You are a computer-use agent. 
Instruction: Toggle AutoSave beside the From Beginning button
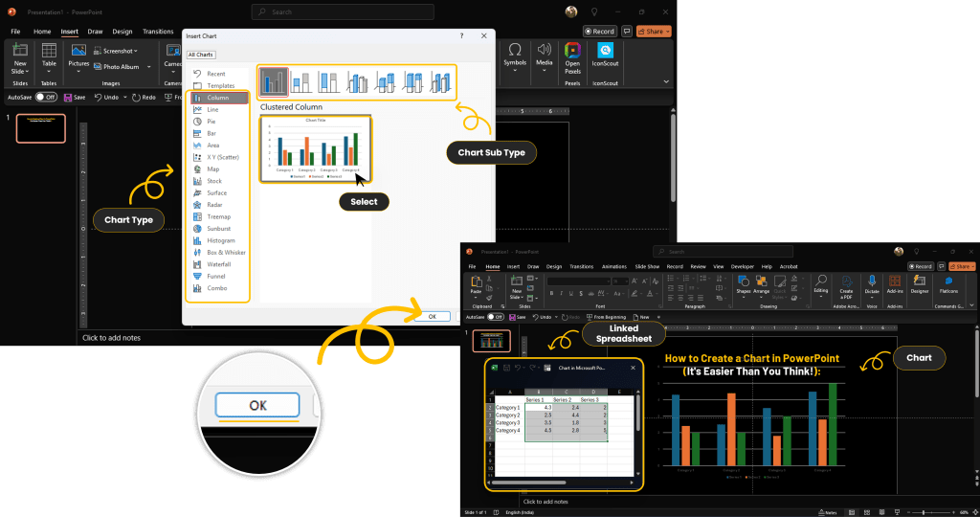[496, 317]
